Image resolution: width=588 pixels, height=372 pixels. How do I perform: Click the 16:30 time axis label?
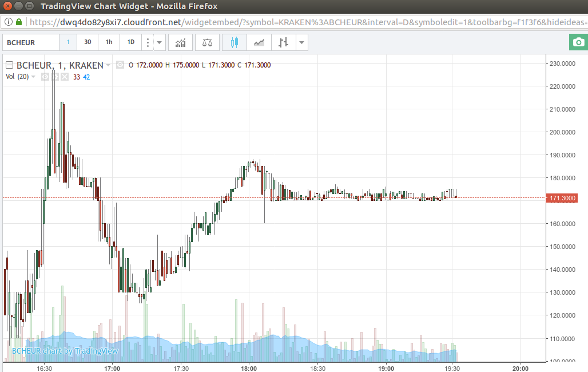pos(44,368)
